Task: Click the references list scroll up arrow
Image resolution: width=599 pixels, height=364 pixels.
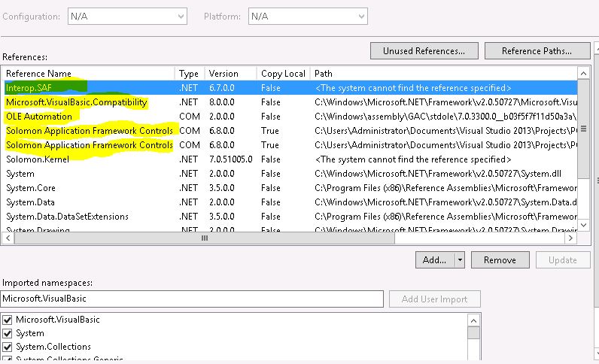Action: tap(584, 74)
